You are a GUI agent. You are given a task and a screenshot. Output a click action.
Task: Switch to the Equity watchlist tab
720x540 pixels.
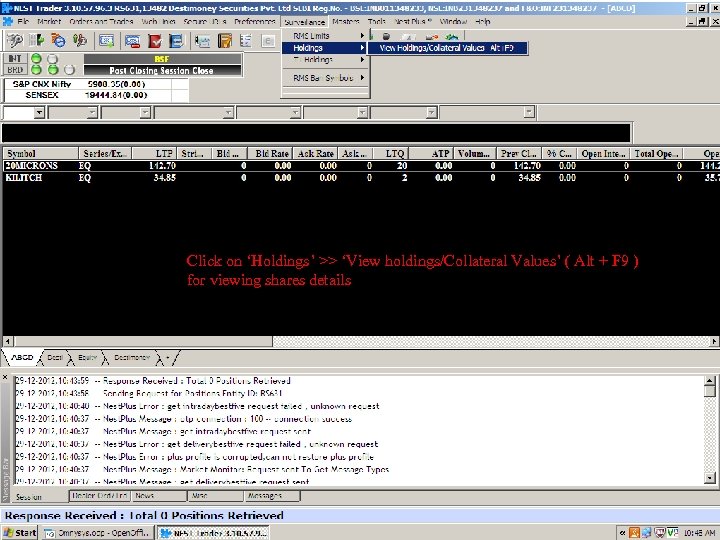click(88, 357)
